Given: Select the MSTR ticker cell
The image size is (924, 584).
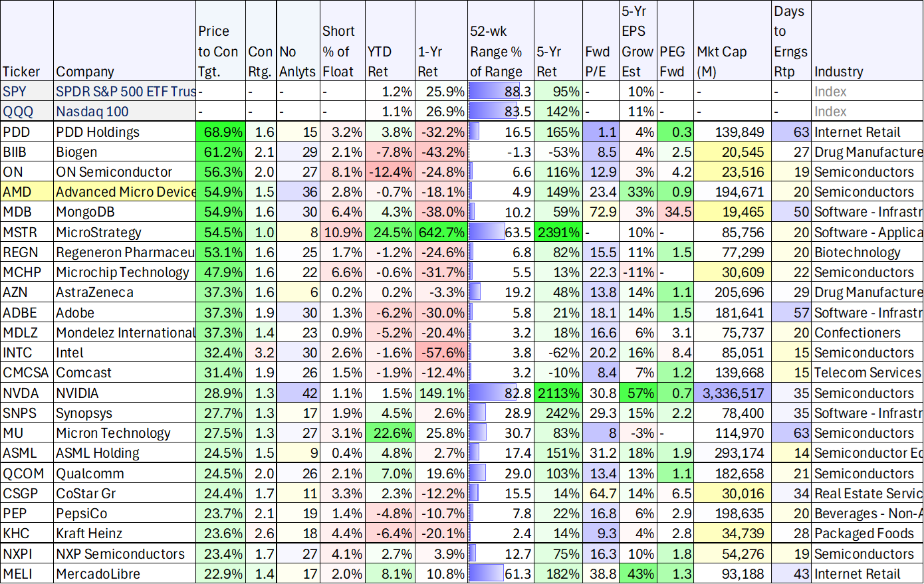Looking at the screenshot, I should [27, 233].
